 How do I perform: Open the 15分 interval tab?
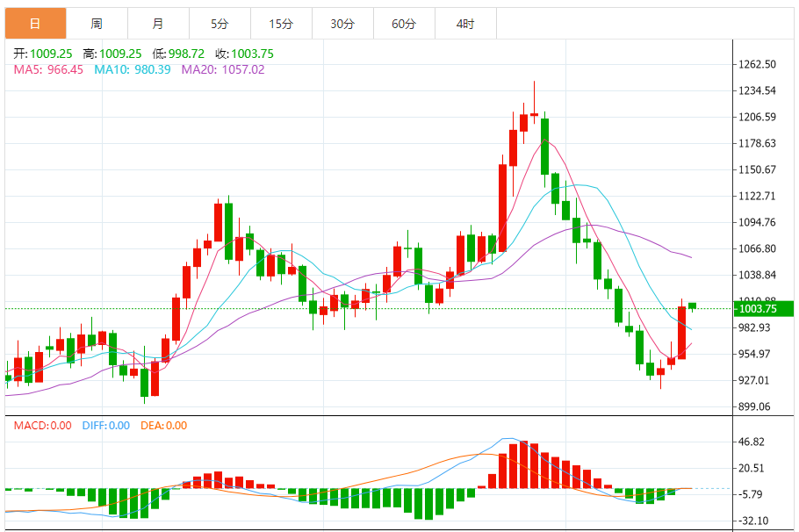[281, 24]
